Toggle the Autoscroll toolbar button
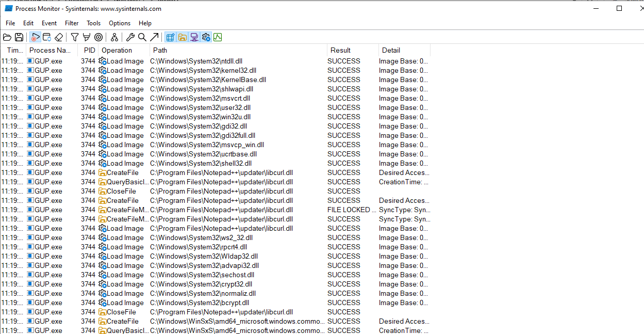This screenshot has width=644, height=334. point(47,37)
